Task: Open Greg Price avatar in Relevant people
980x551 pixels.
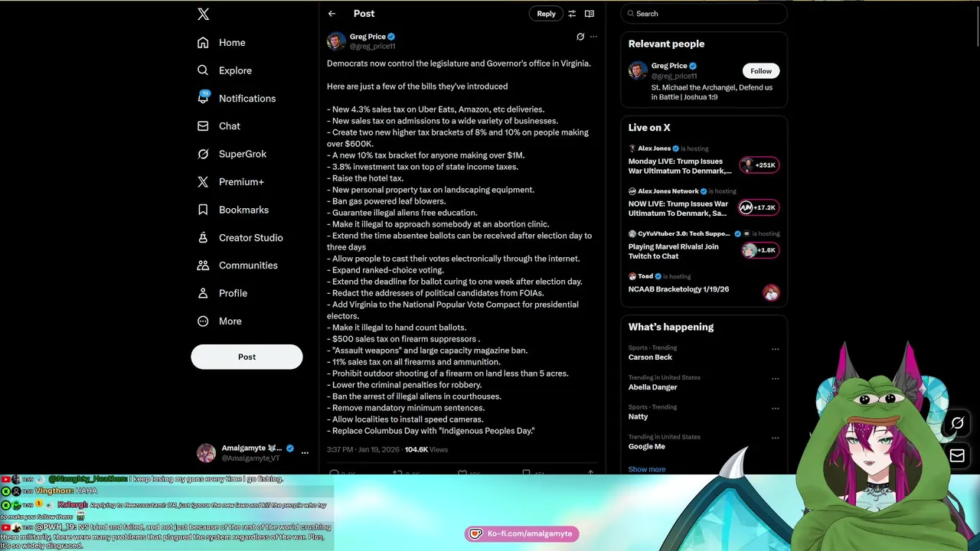Action: click(x=638, y=70)
